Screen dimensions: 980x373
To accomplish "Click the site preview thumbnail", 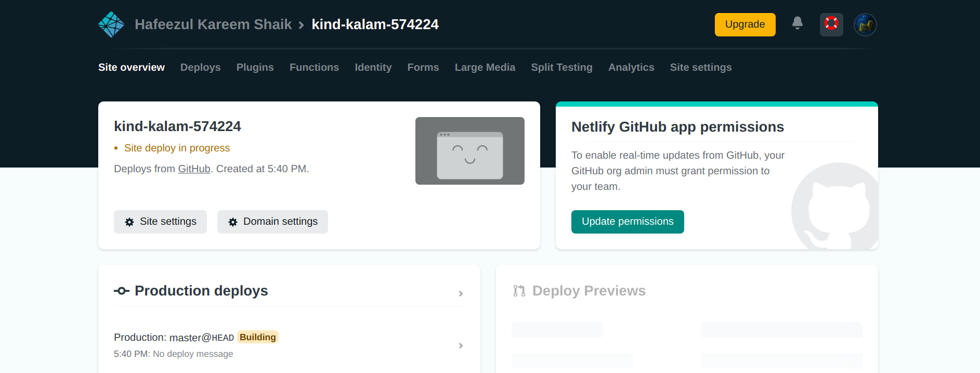I will (x=469, y=151).
